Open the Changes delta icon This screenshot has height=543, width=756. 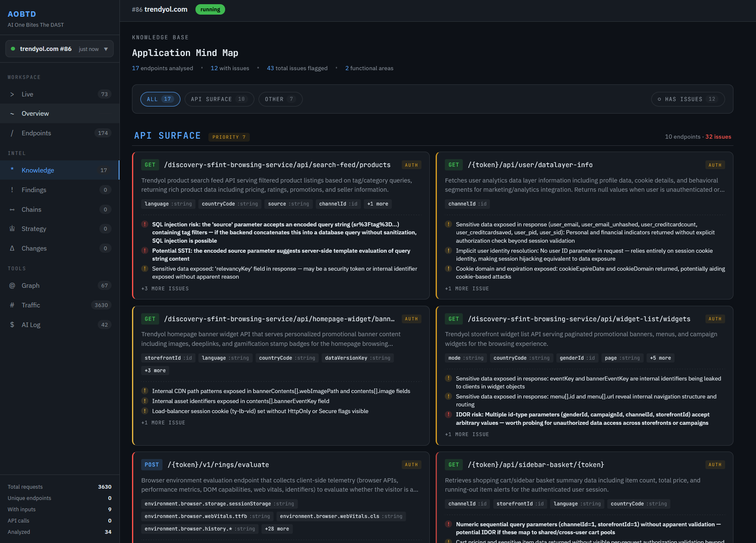point(12,249)
